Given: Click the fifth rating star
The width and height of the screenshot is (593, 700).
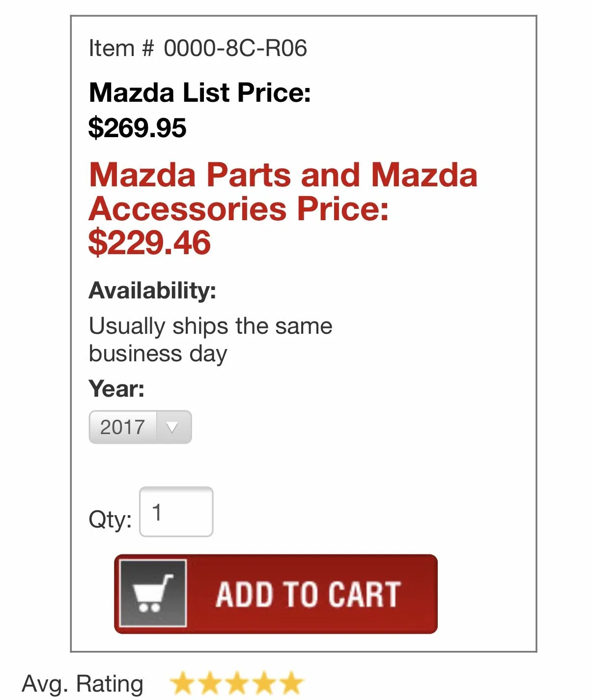Looking at the screenshot, I should click(x=292, y=683).
